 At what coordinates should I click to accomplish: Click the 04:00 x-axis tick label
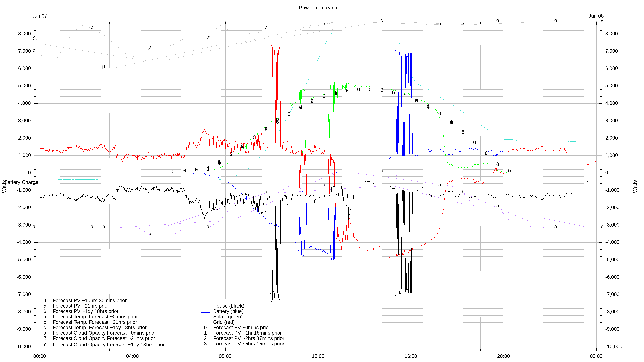click(x=132, y=356)
